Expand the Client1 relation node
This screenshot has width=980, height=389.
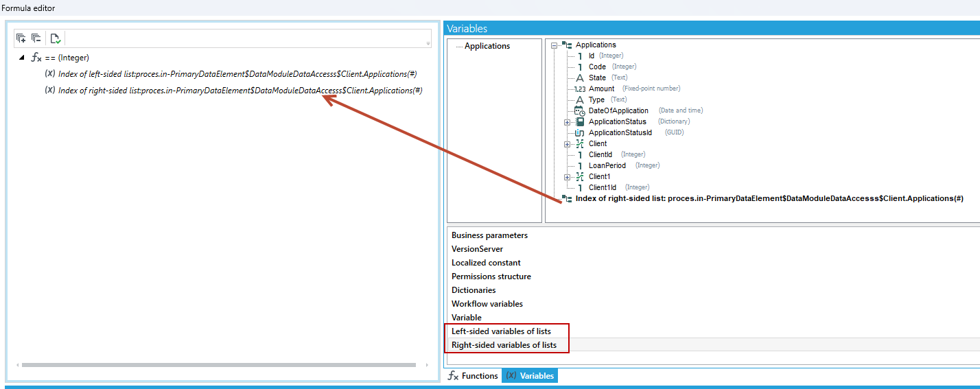(568, 177)
